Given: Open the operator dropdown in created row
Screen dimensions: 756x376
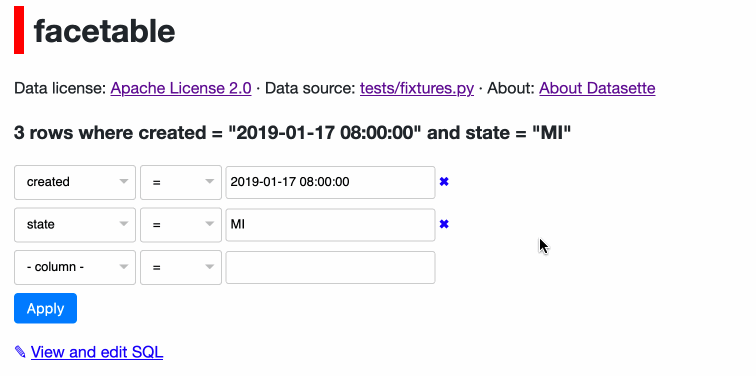Looking at the screenshot, I should click(181, 182).
